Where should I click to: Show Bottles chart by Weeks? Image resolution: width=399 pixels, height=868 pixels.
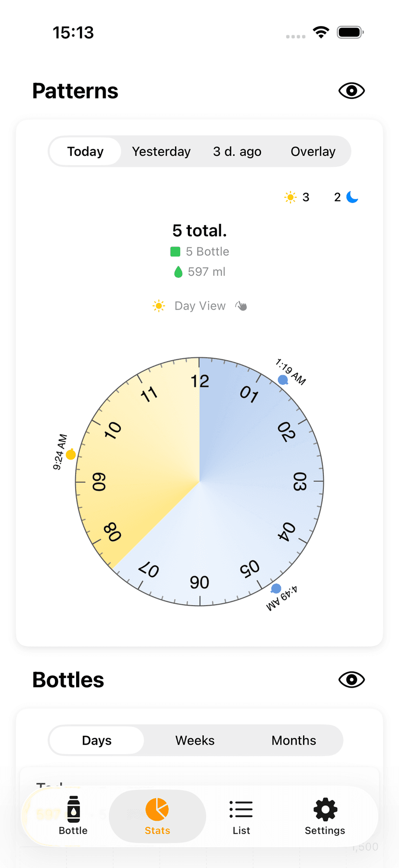[x=195, y=740]
